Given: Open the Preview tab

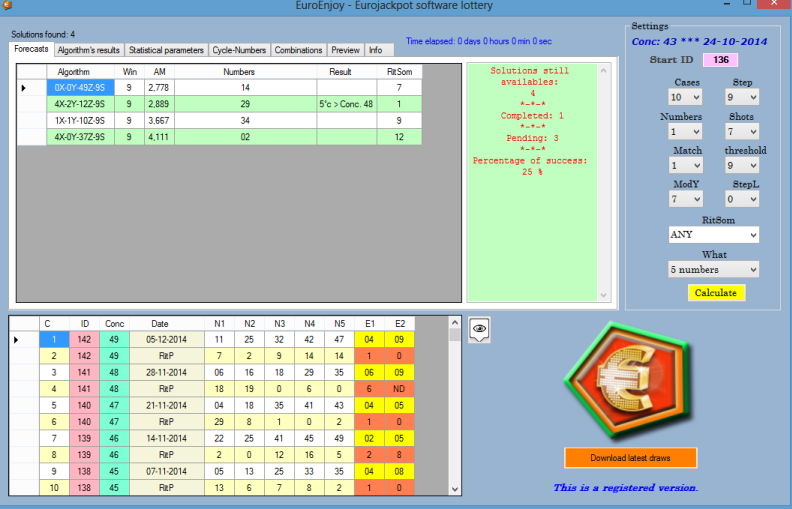Looking at the screenshot, I should point(345,50).
